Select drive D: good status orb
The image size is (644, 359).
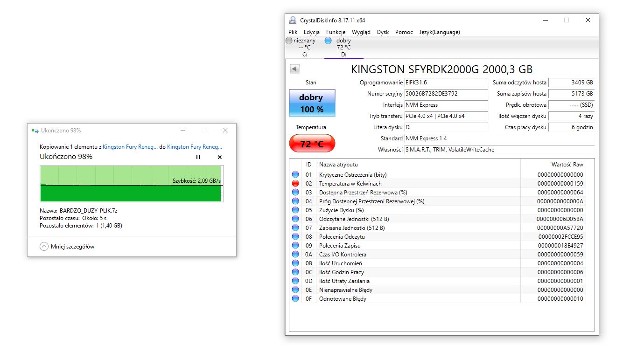point(328,41)
